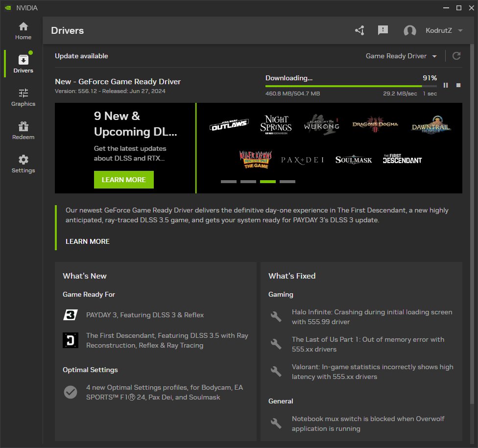Click the 'Notebook mux switch is blocked' text
Screen dimensions: 478x448
pyautogui.click(x=368, y=424)
